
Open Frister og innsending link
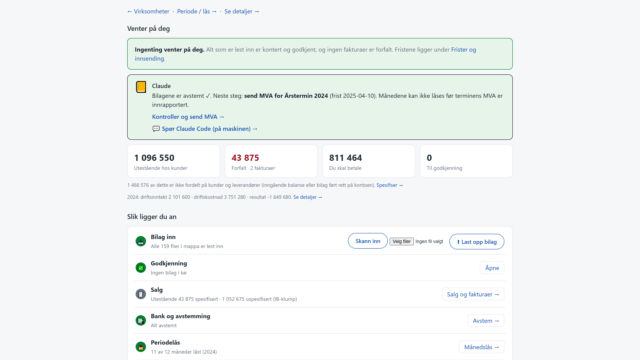[x=463, y=49]
